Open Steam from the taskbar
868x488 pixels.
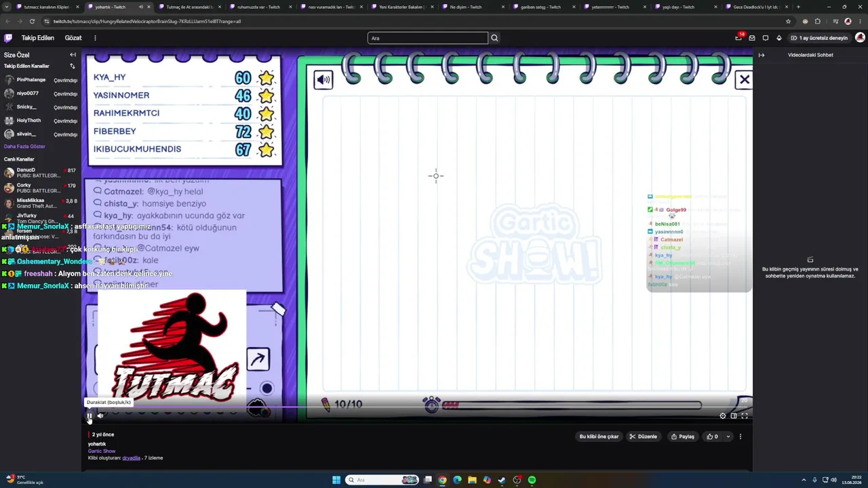tap(502, 480)
